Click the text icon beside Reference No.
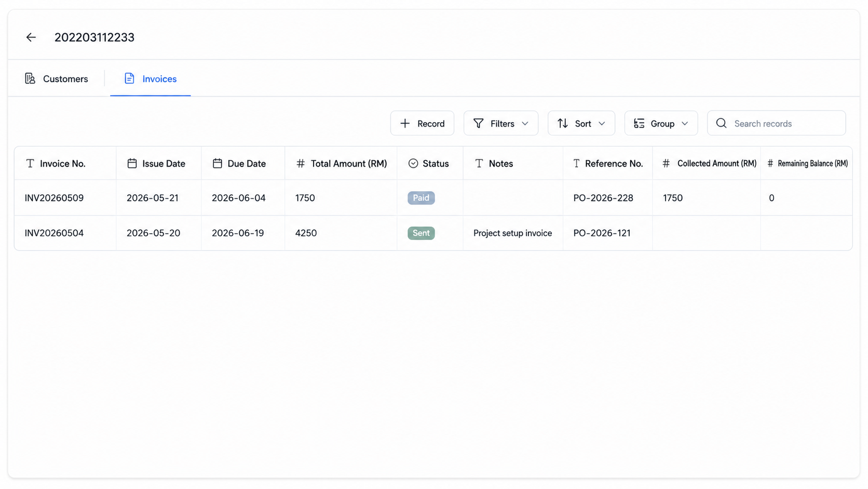The image size is (868, 489). [576, 163]
